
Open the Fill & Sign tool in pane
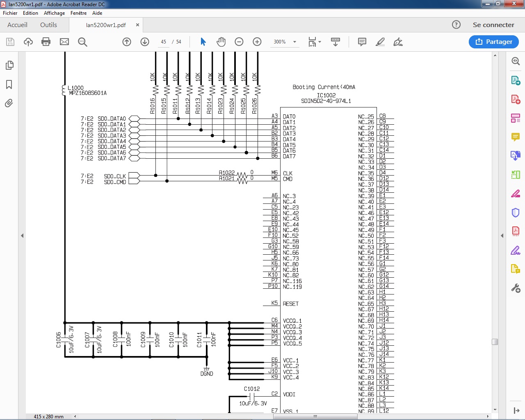pos(516,250)
